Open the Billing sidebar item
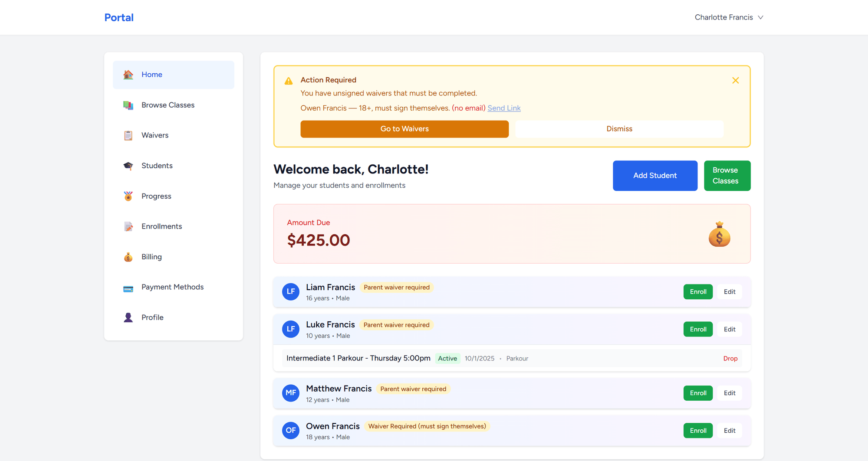868x461 pixels. 174,257
